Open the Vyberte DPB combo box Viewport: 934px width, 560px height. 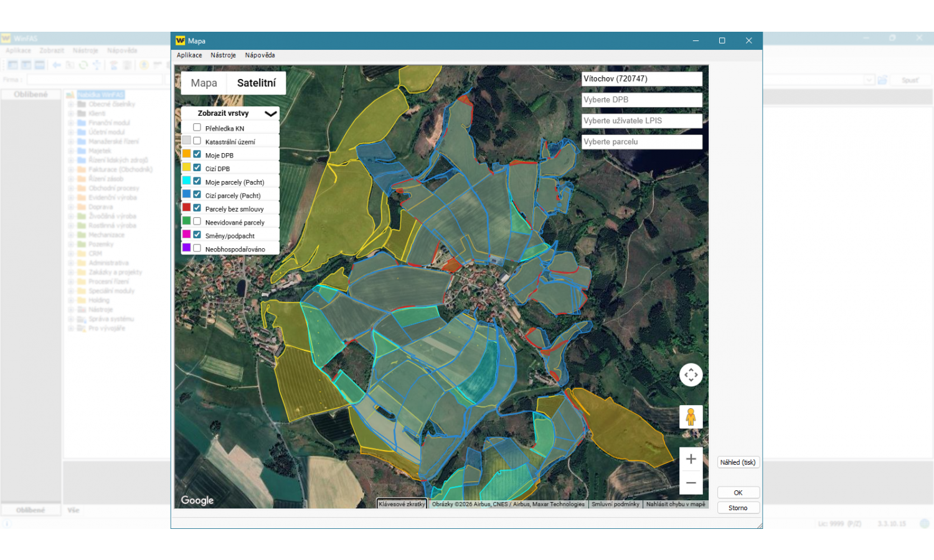(x=641, y=100)
